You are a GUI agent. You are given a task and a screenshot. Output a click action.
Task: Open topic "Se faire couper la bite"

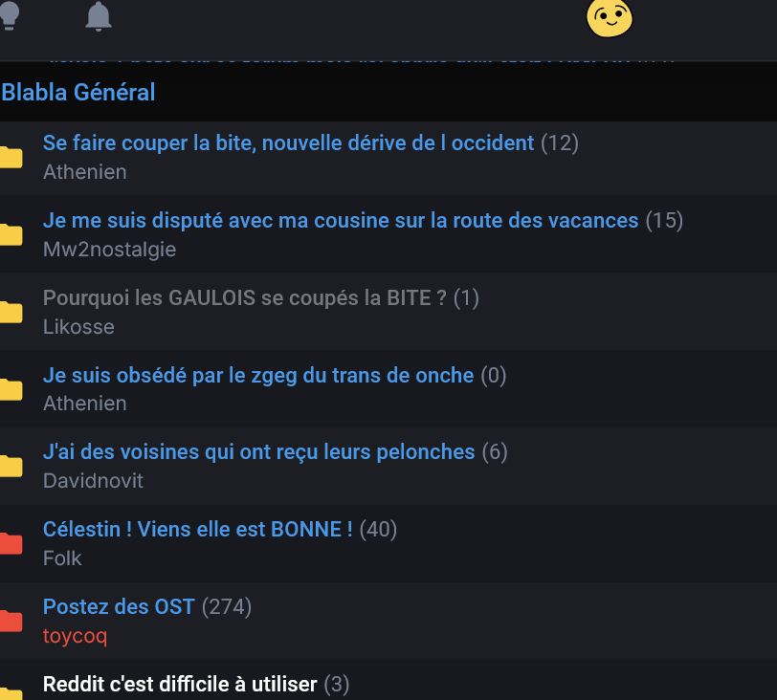click(288, 143)
